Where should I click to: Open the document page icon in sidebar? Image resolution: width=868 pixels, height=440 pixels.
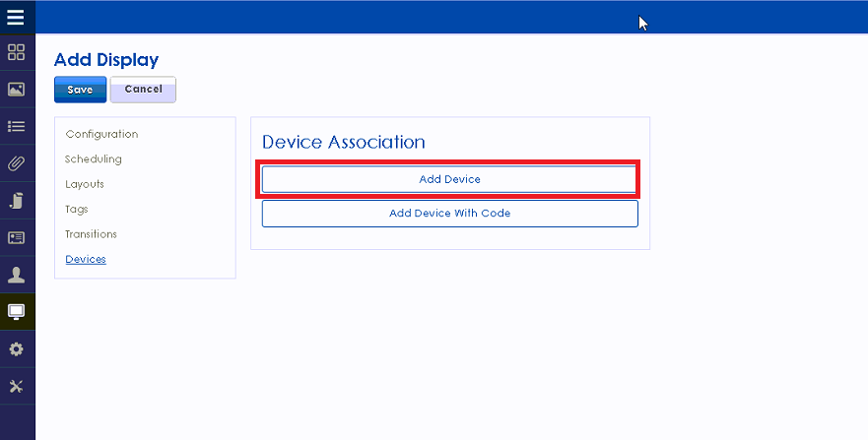tap(16, 201)
